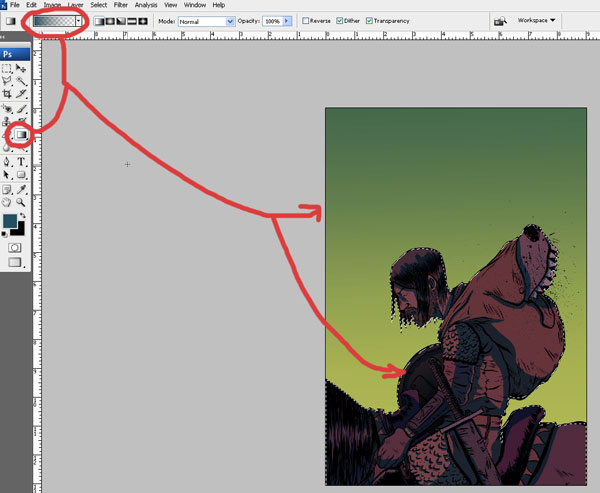Select the Type tool
The width and height of the screenshot is (600, 493).
[21, 162]
